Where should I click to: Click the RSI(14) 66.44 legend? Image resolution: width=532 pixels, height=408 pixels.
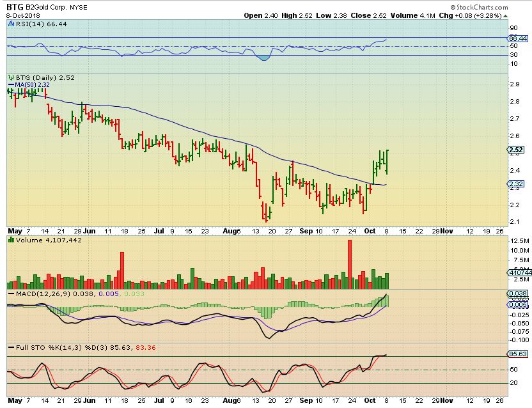pos(42,24)
